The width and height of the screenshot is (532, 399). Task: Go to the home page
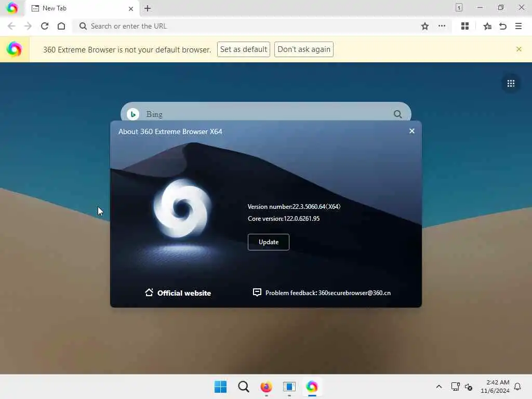point(61,26)
